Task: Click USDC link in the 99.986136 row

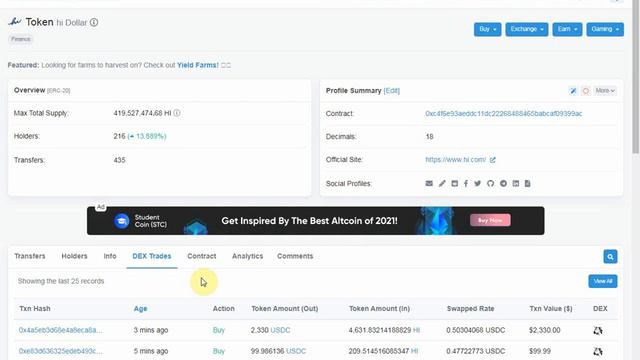Action: coord(296,351)
